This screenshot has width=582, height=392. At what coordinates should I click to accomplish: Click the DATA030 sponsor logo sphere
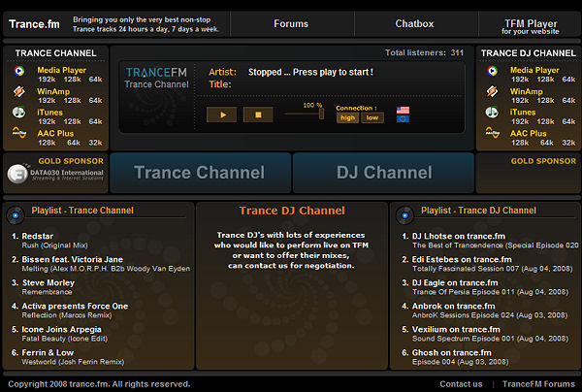tap(17, 174)
